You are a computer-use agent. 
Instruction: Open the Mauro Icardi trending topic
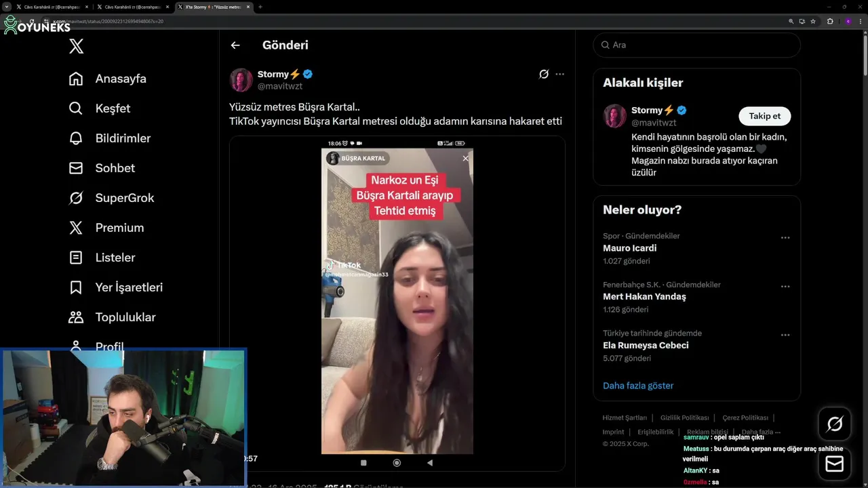629,248
